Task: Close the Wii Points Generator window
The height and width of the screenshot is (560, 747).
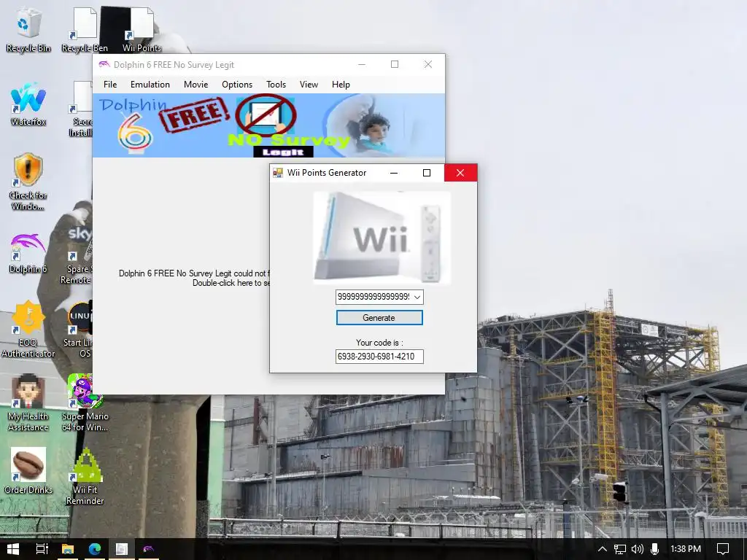Action: point(460,173)
